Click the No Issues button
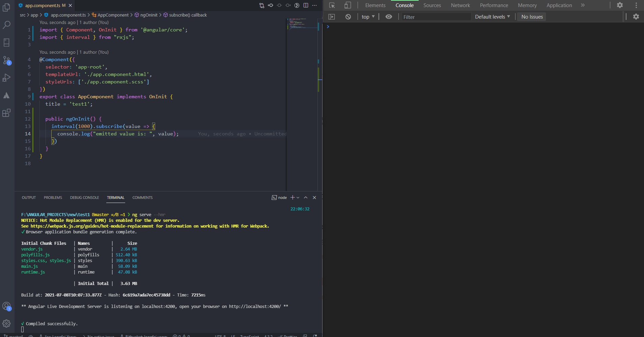 [x=531, y=17]
